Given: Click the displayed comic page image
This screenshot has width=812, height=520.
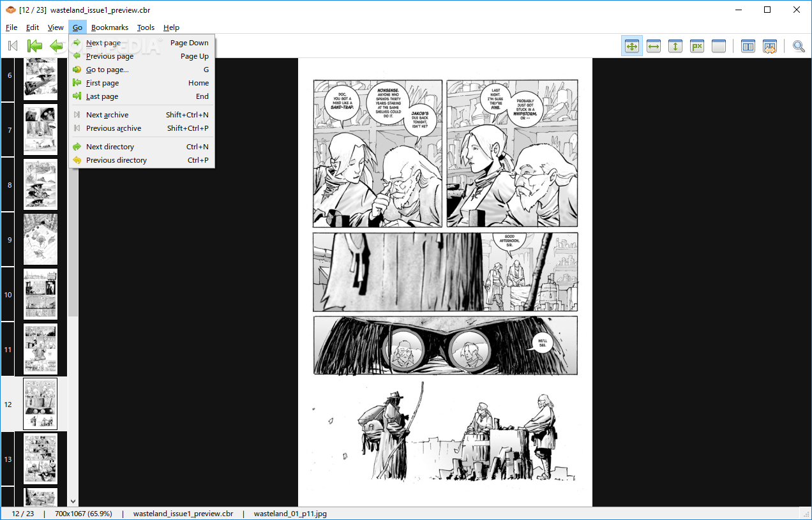Looking at the screenshot, I should 445,282.
